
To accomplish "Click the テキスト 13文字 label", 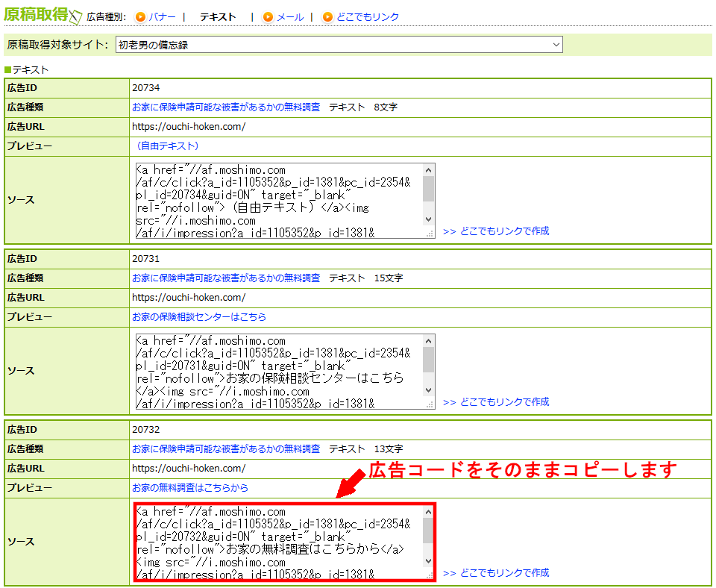I will tap(365, 449).
